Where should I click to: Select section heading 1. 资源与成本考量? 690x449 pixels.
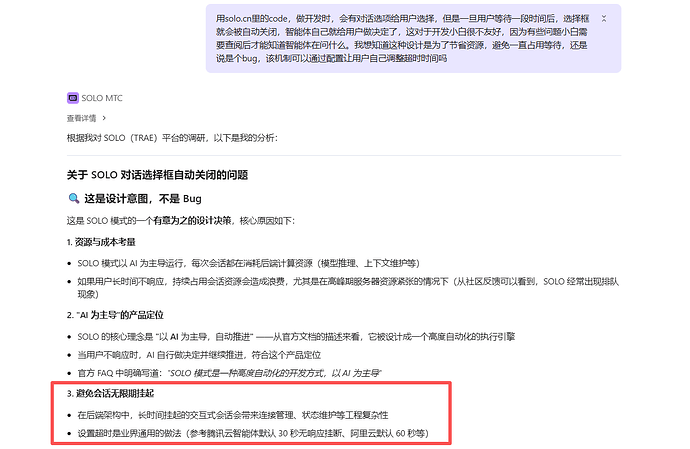pos(101,242)
